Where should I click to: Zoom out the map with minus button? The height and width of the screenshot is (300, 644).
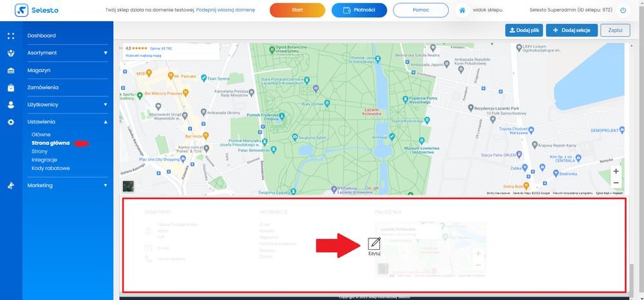pos(615,183)
